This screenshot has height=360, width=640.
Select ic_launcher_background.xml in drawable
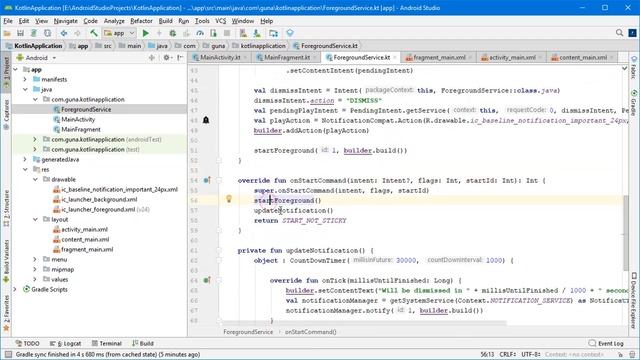(x=99, y=199)
